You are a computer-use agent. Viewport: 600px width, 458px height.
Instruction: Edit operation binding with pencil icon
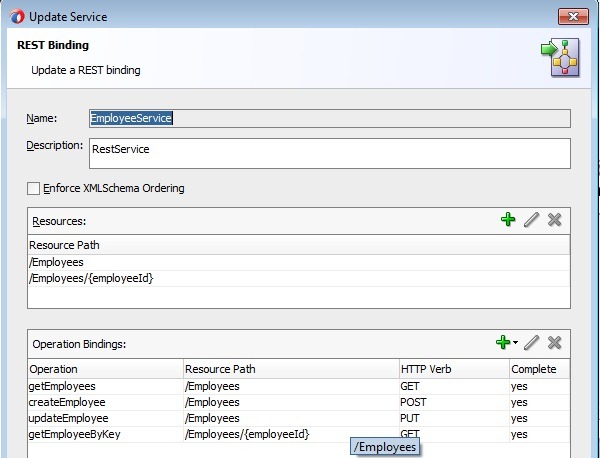click(x=532, y=343)
